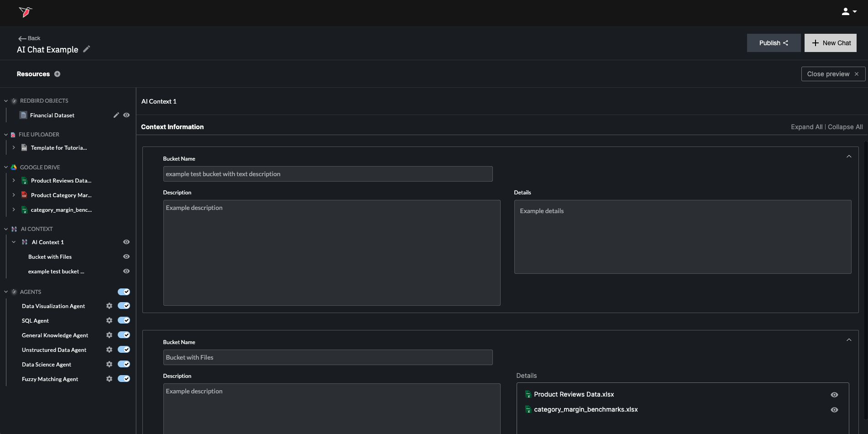Click the category_margin_benc... spreadsheet icon

pyautogui.click(x=24, y=210)
